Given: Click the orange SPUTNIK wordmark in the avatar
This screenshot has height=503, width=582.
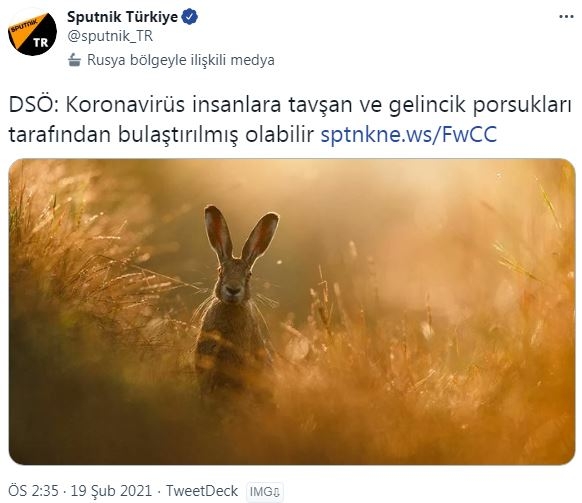Looking at the screenshot, I should (x=24, y=26).
